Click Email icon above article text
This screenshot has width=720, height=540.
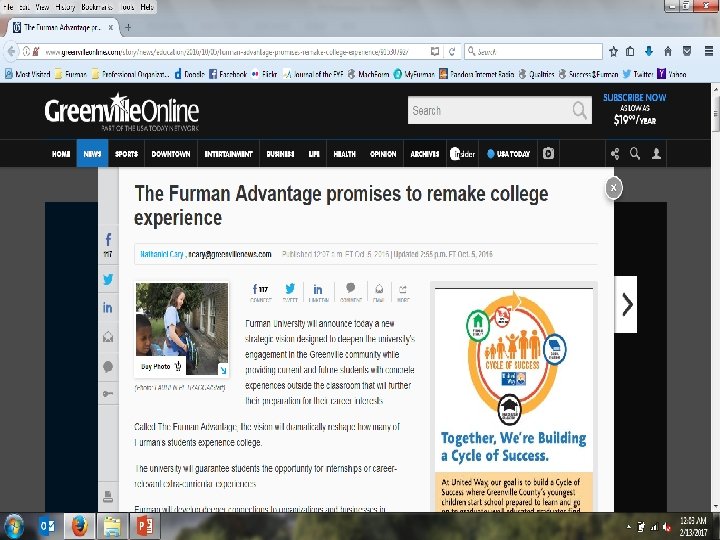pyautogui.click(x=379, y=292)
